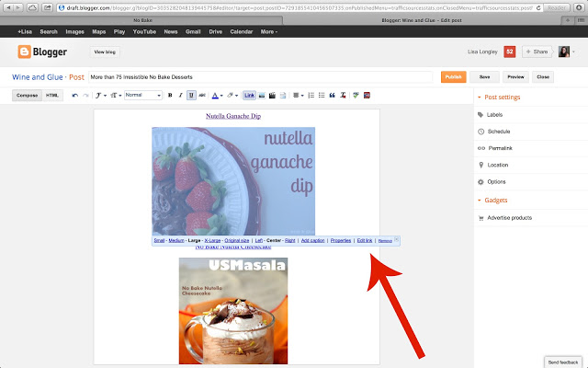Open image Properties link

click(x=341, y=240)
